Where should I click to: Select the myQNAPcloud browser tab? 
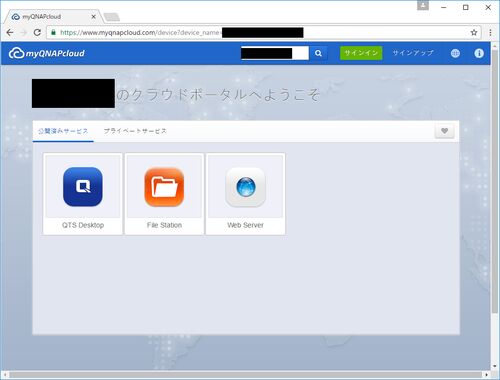53,17
